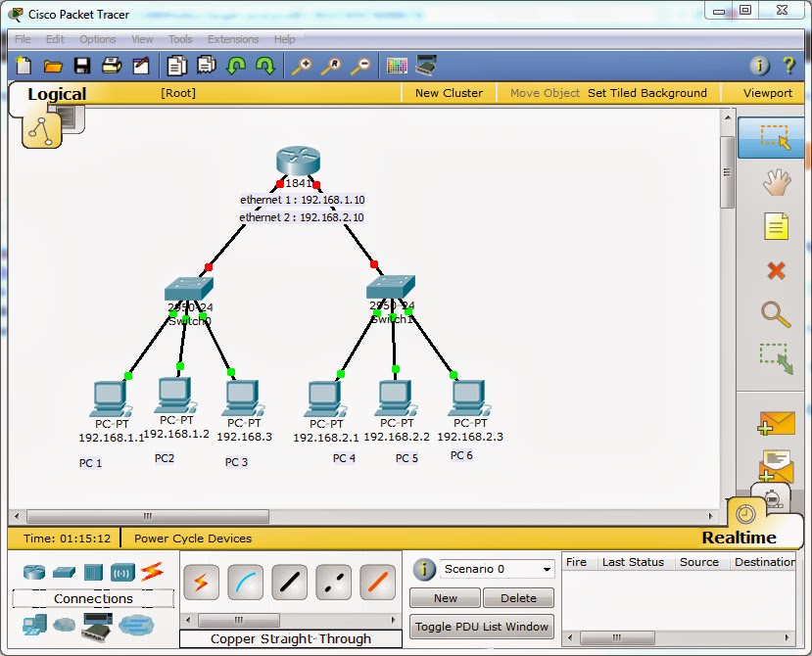This screenshot has width=812, height=656.
Task: Open a file with folder icon
Action: click(53, 67)
